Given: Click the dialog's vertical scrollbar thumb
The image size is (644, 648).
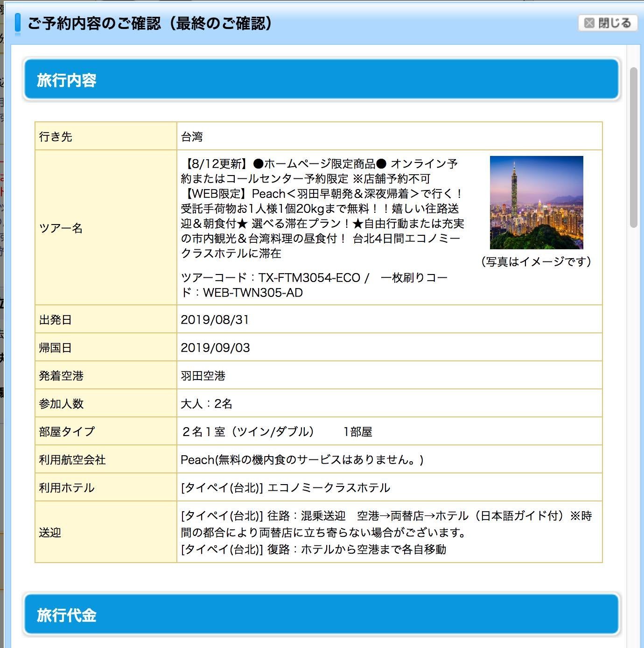Looking at the screenshot, I should [633, 147].
